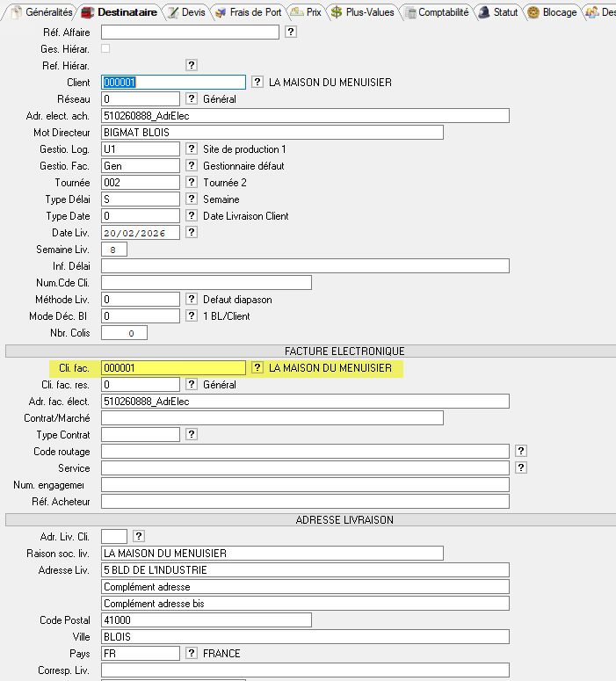Click the Inf. Délai input field
The width and height of the screenshot is (616, 681).
(306, 265)
